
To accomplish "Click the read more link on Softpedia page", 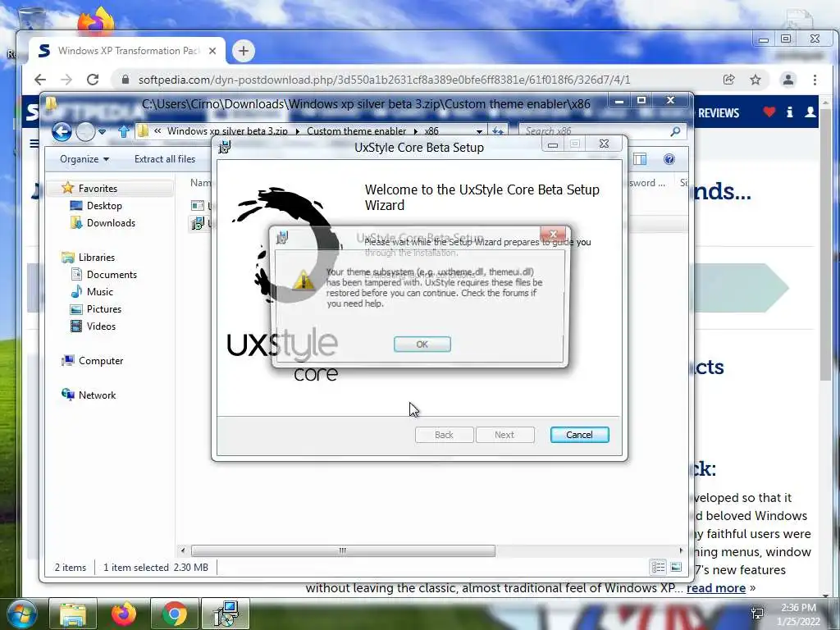I will click(715, 587).
